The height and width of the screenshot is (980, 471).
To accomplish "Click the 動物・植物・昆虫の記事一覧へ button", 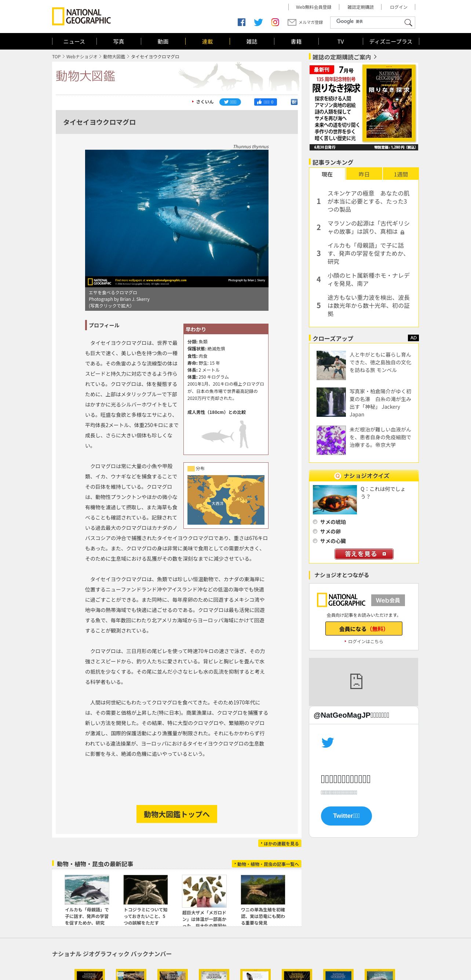I will pyautogui.click(x=267, y=864).
